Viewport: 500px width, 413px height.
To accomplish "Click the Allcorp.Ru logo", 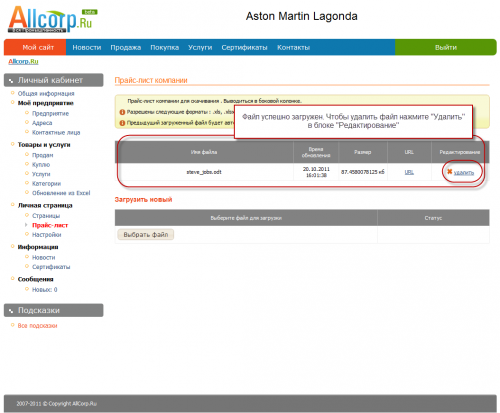I will click(52, 19).
